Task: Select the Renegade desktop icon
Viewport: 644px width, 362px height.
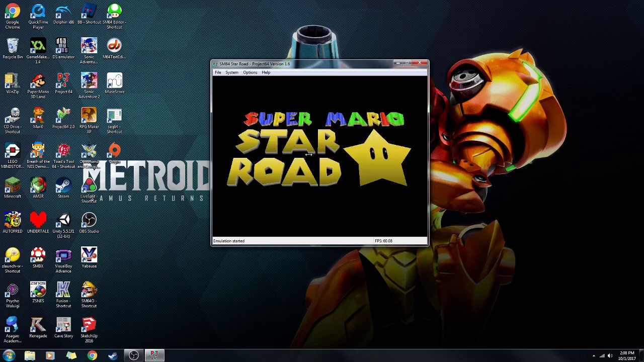Action: tap(38, 327)
